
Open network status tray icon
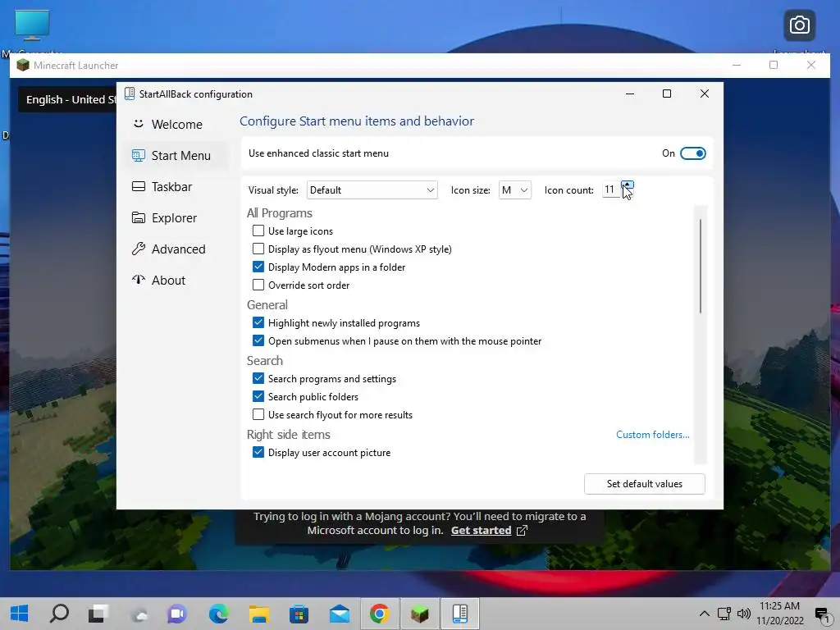(x=724, y=614)
